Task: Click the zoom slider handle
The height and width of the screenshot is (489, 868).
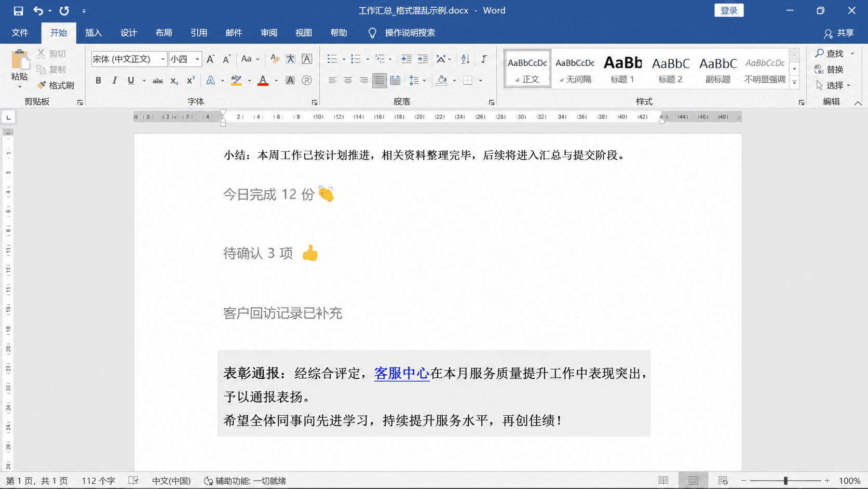Action: pos(785,481)
